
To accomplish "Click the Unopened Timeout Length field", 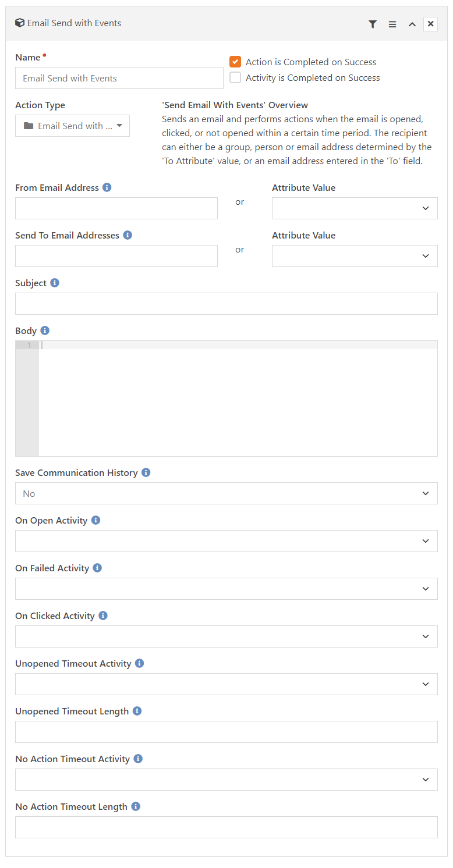I will point(226,732).
